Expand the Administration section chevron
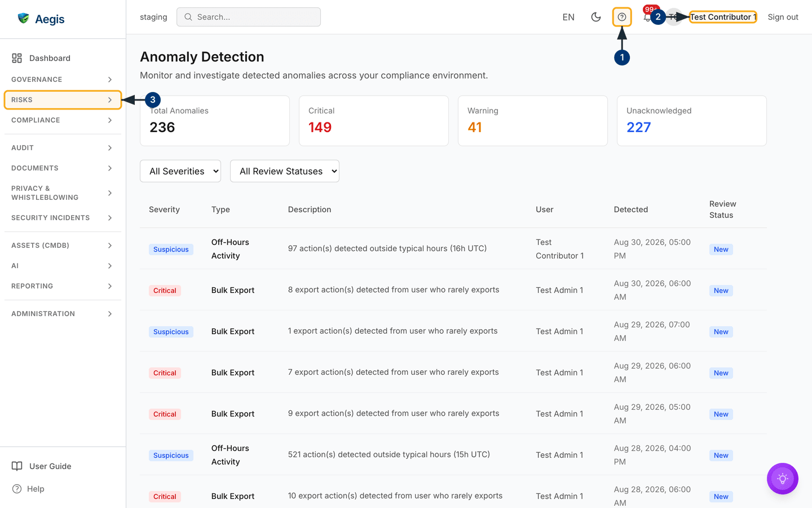Viewport: 812px width, 508px height. (110, 314)
